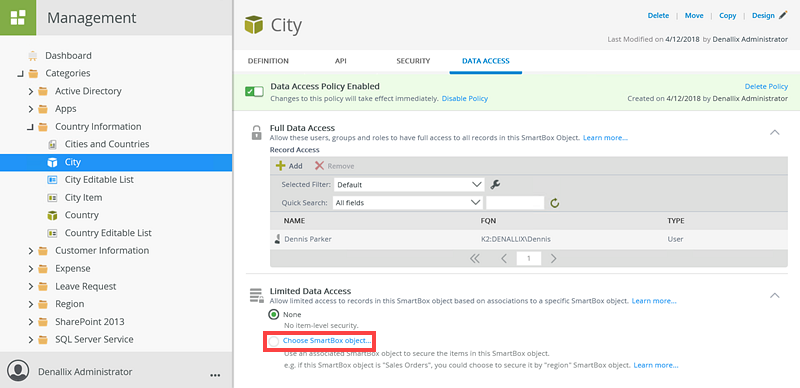Image resolution: width=800 pixels, height=388 pixels.
Task: Open Learn more under Full Data Access
Action: 606,138
